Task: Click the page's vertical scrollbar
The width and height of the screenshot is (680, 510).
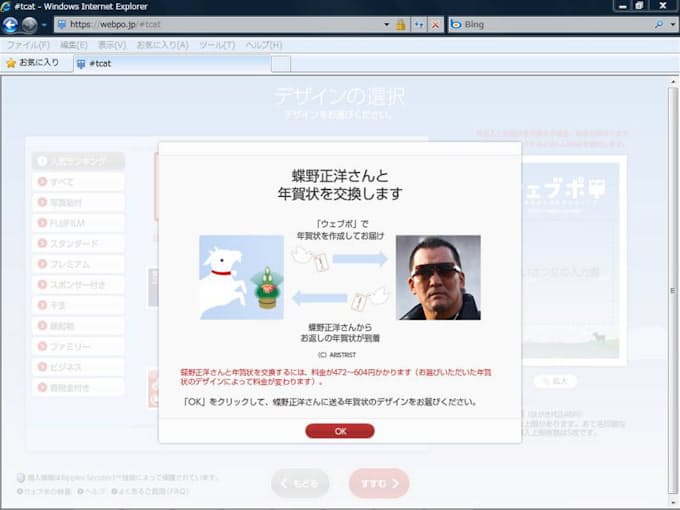Action: (673, 290)
